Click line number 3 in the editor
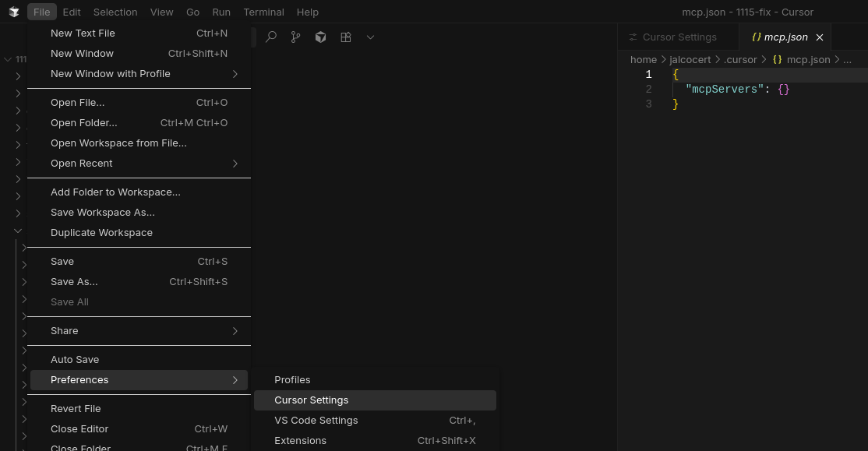 click(x=648, y=104)
